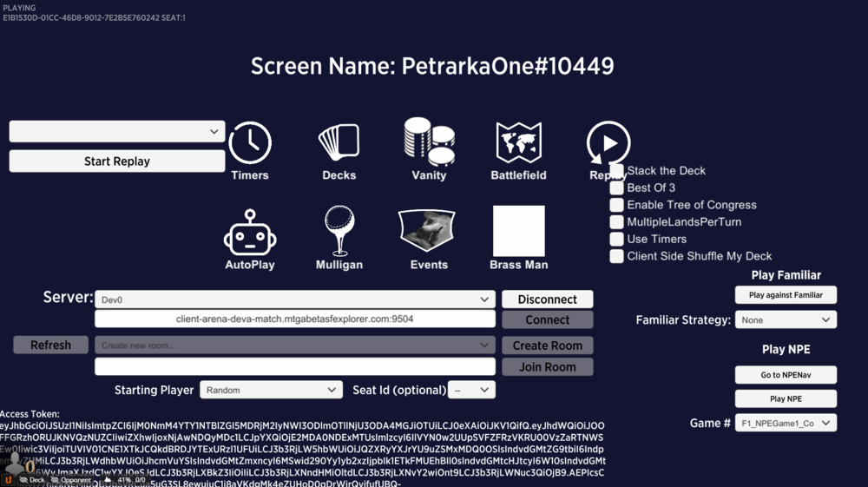The height and width of the screenshot is (487, 868).
Task: Expand the Create new room dropdown
Action: 295,346
